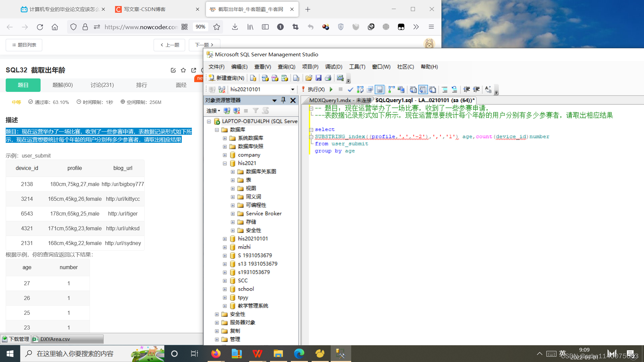Click the Display Estimated Execution Plan icon
The width and height of the screenshot is (644, 362).
click(360, 89)
